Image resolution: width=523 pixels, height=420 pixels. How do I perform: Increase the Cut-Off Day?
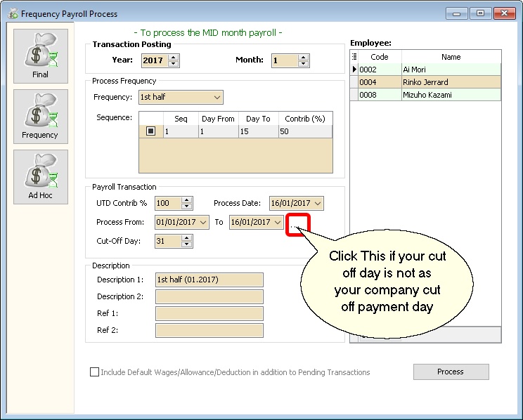click(187, 238)
